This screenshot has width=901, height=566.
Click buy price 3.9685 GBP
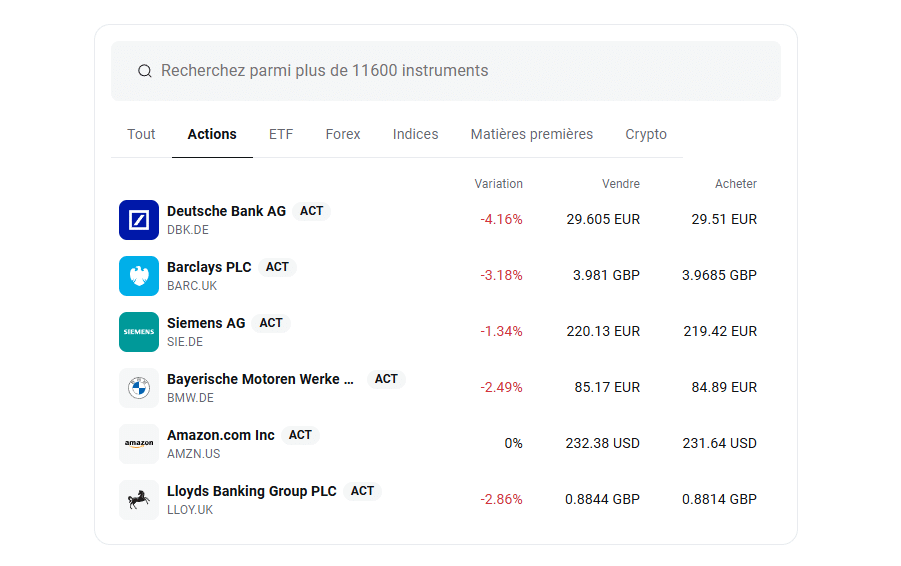719,276
